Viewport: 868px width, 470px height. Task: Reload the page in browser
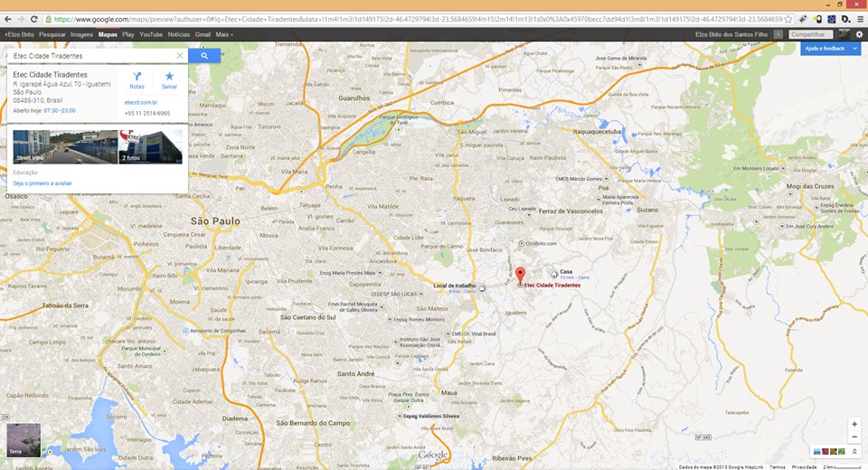pyautogui.click(x=33, y=19)
